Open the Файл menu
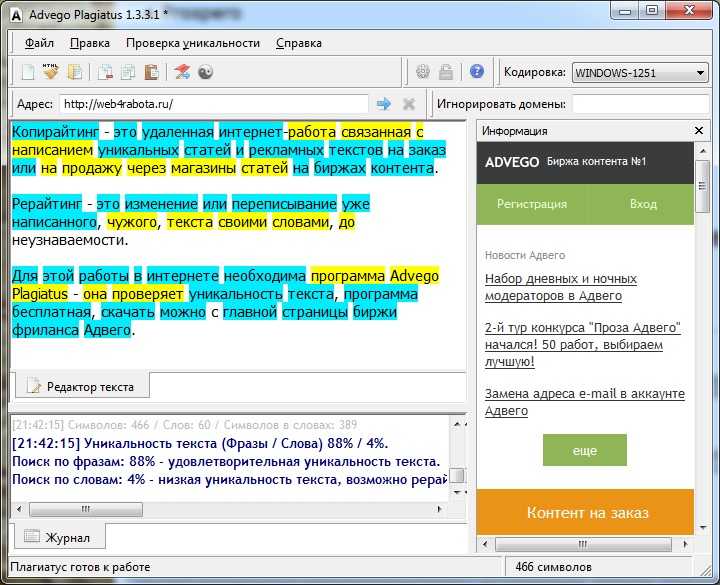The image size is (720, 585). 39,43
